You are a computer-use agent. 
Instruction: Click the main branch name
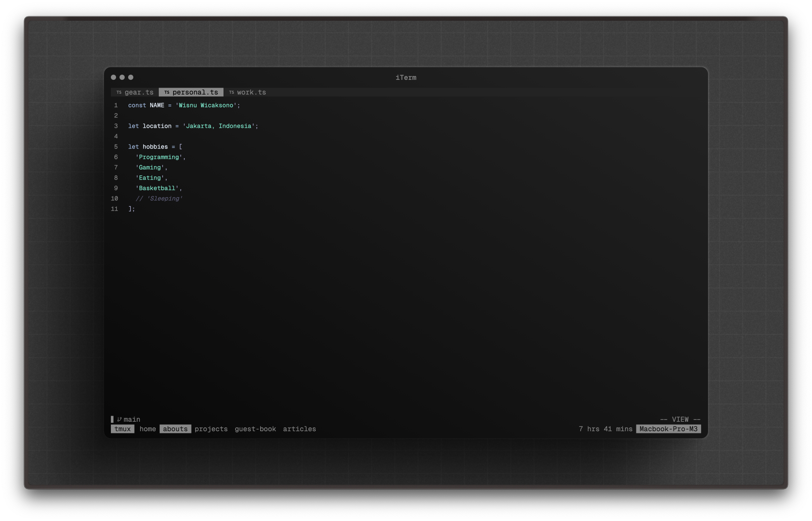[x=132, y=420]
